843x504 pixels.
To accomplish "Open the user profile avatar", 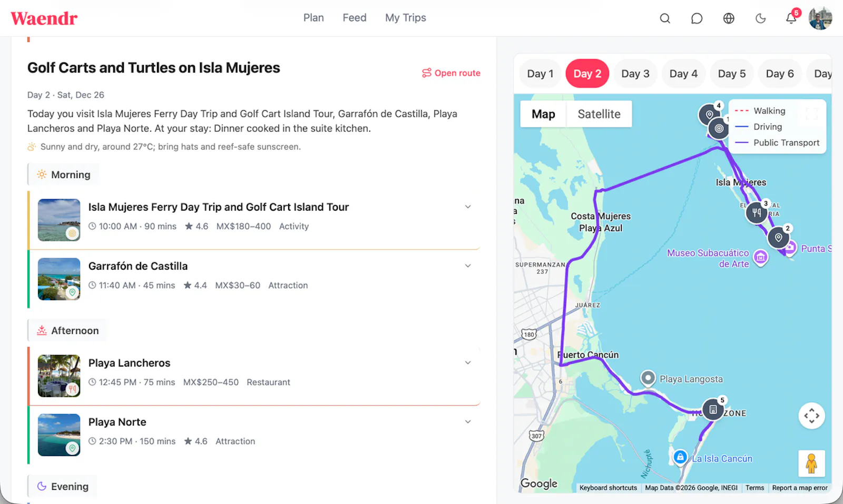I will point(820,18).
